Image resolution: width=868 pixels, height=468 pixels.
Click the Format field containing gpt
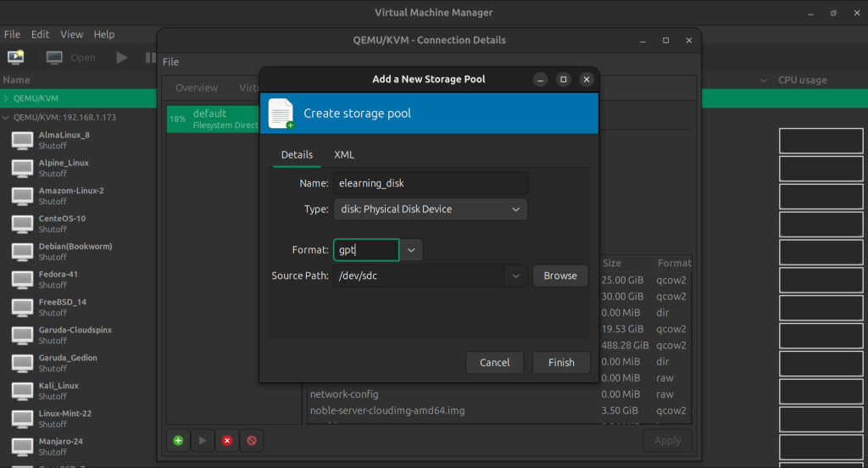(x=366, y=250)
